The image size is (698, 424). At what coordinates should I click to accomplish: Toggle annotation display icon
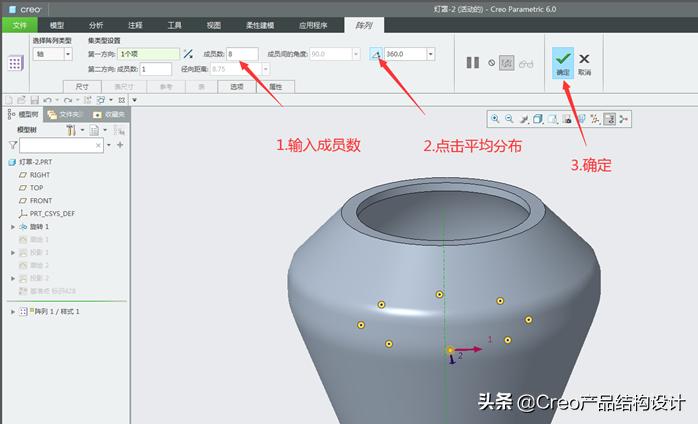click(609, 119)
